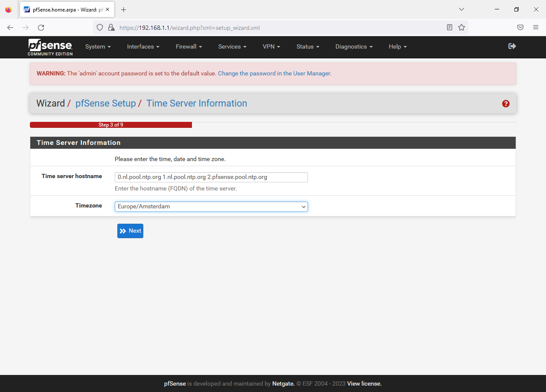Screen dimensions: 546x392
Task: Click the 'WARNING:' text in the alert
Action: [51, 74]
